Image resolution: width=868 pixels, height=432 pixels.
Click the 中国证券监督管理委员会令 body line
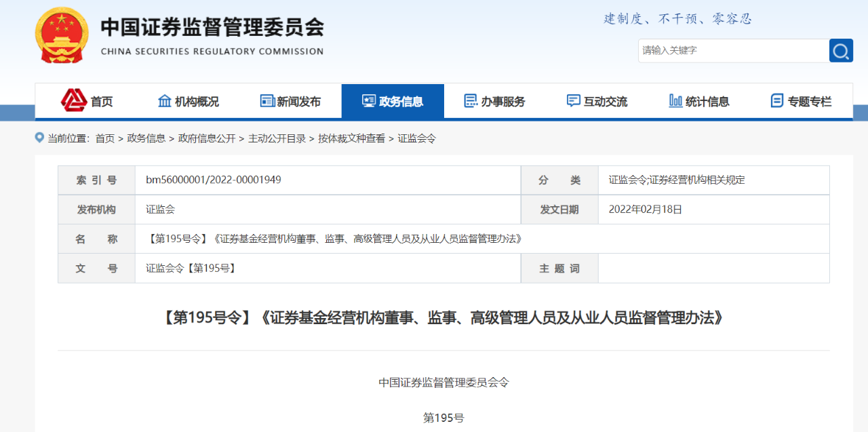[443, 382]
